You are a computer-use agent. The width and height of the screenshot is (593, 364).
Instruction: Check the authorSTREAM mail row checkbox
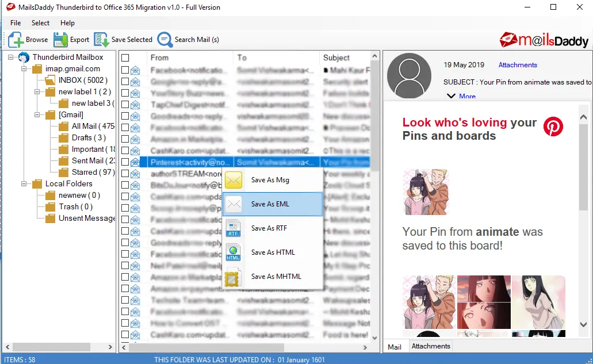click(x=125, y=174)
